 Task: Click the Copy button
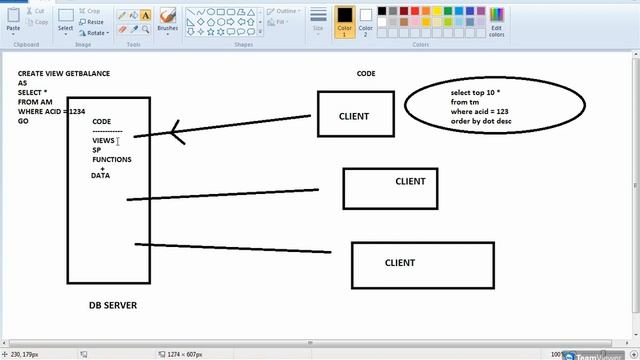pos(38,22)
